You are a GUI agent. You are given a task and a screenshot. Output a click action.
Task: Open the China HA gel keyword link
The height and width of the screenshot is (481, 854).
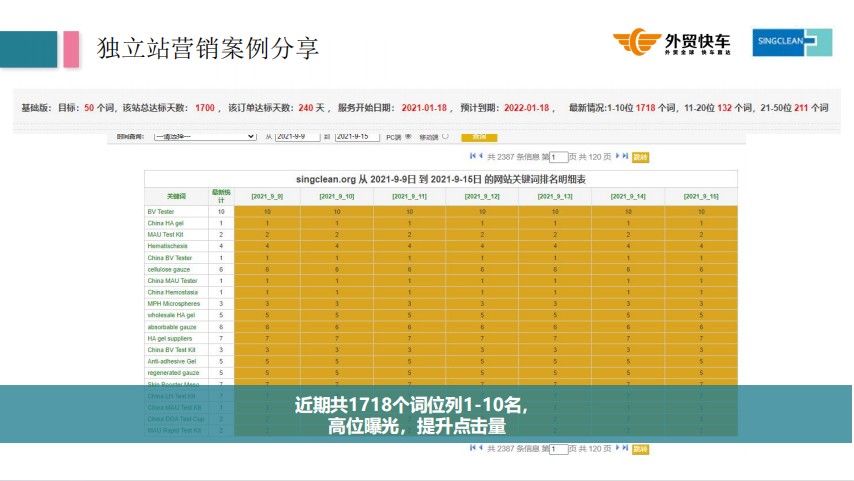(x=165, y=223)
